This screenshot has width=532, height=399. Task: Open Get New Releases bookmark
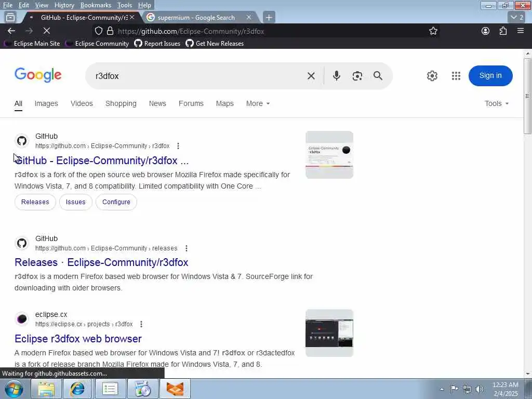pos(215,44)
